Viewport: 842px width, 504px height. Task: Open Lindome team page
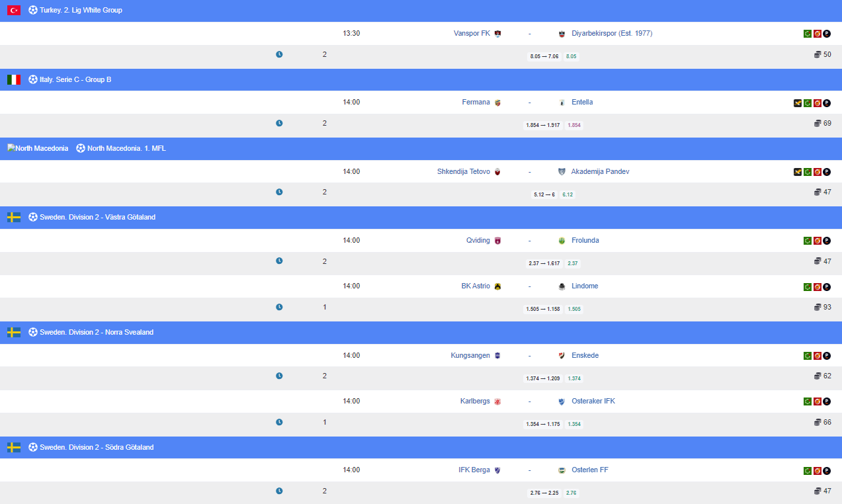[585, 286]
